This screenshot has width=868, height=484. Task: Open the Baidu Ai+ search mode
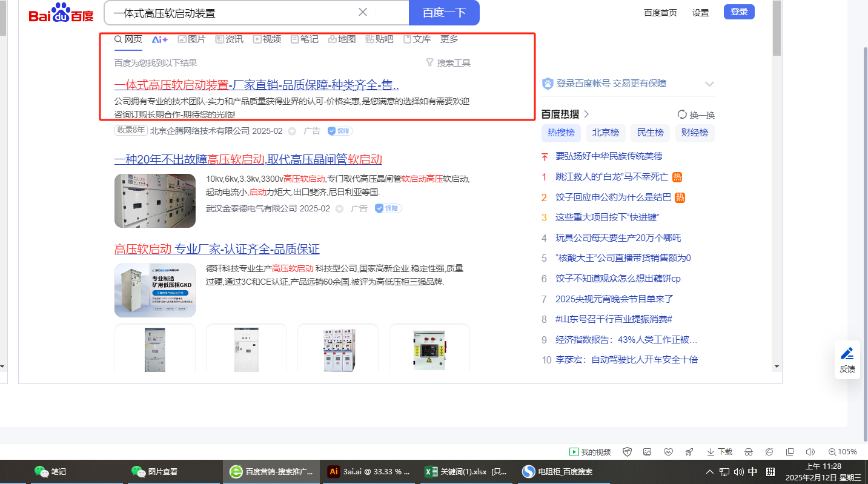coord(160,39)
